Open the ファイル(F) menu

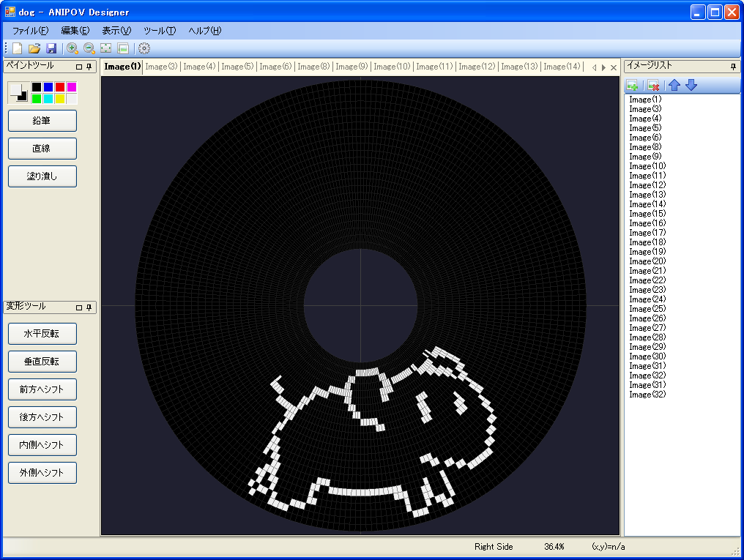[x=30, y=31]
